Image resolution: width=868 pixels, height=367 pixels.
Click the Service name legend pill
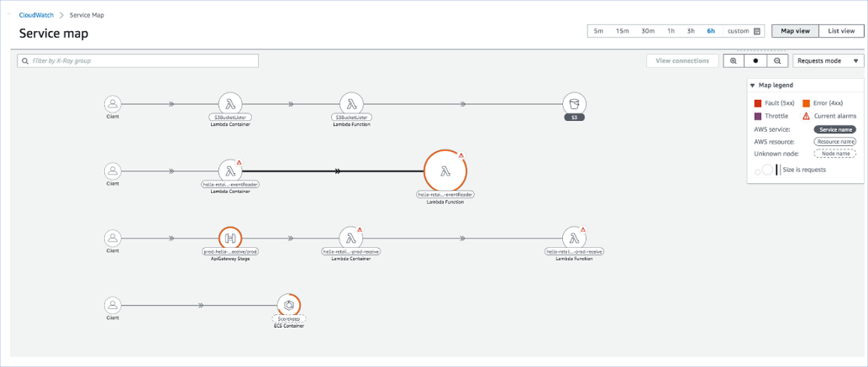coord(834,129)
